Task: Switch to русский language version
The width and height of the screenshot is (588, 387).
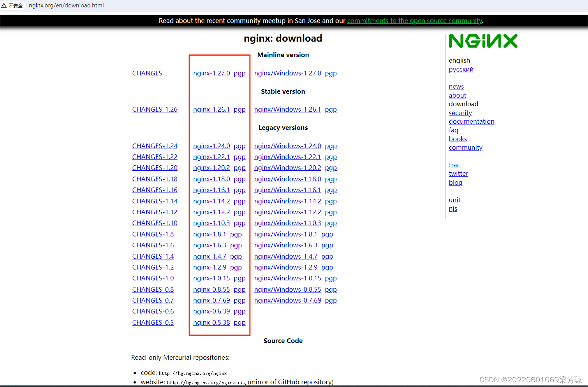Action: point(461,69)
